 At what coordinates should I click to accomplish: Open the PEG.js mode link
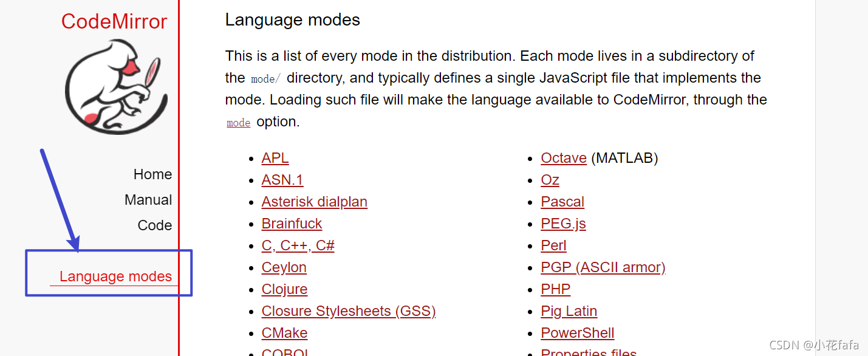point(564,224)
